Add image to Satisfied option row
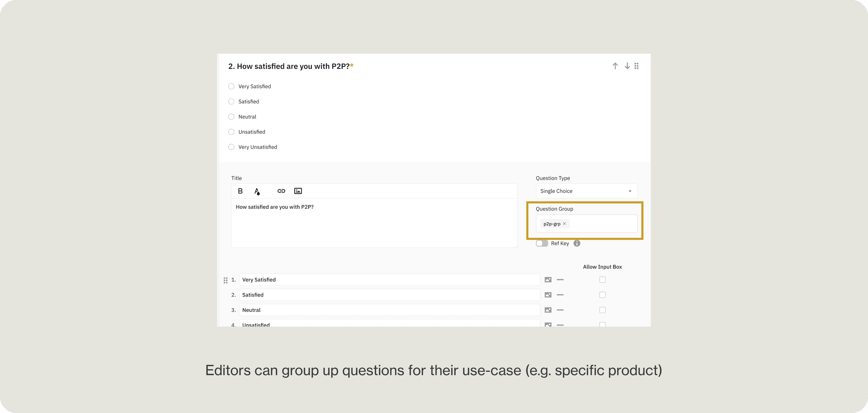Screen dimensions: 868x413 [548, 295]
